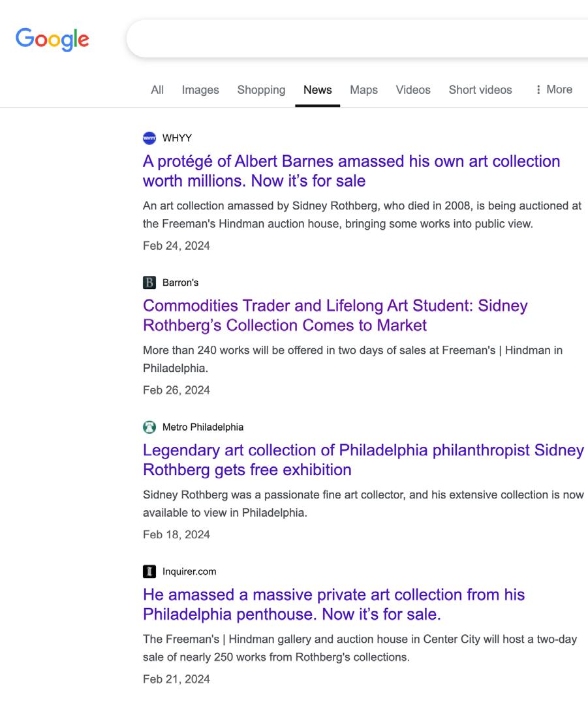Screen dimensions: 588x702
Task: Click the Barron's source name text
Action: point(180,282)
